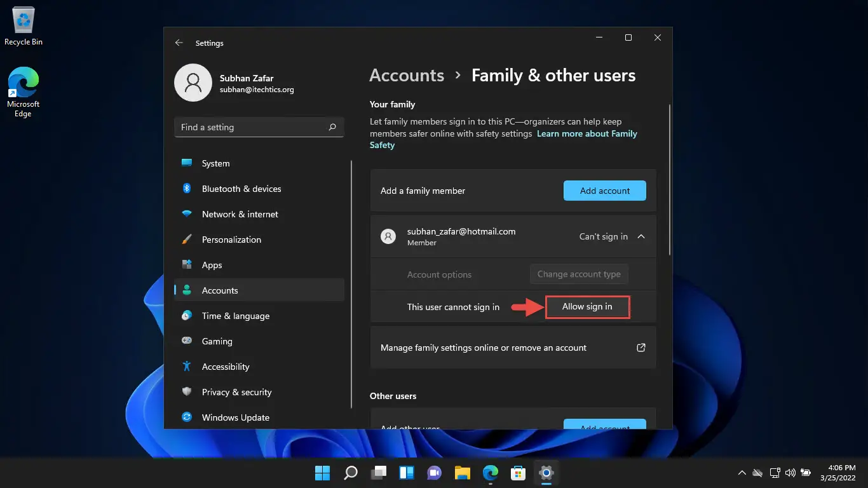Open Learn more about Family Safety link
The height and width of the screenshot is (488, 868).
503,139
